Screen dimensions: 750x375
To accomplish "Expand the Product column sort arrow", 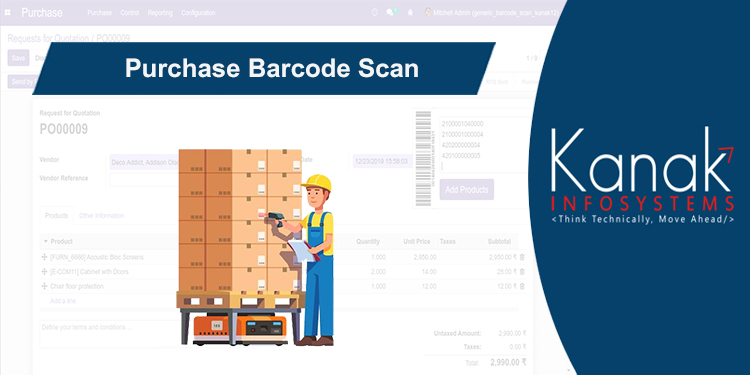I will coord(46,242).
